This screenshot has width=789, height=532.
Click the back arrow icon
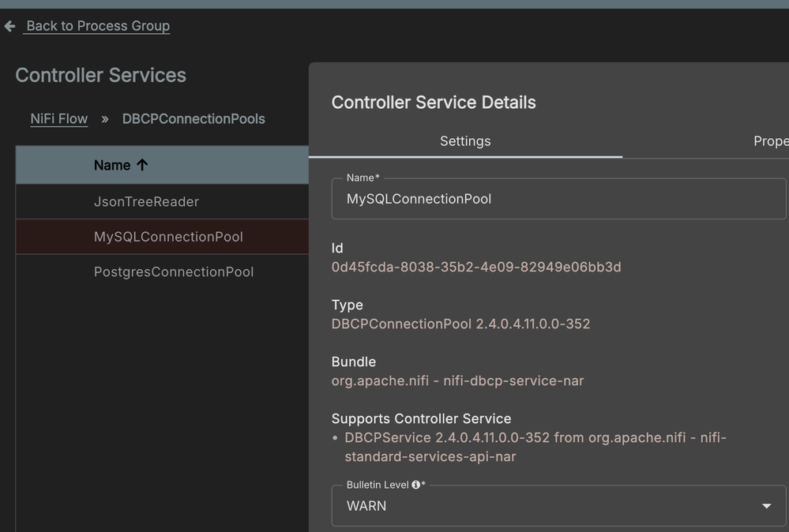(x=9, y=26)
